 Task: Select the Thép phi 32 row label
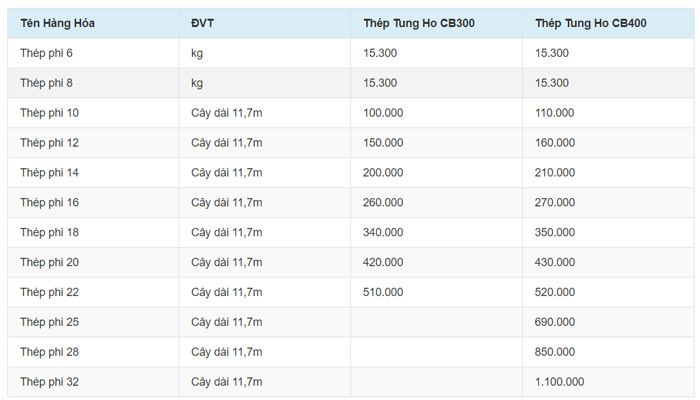pos(49,382)
